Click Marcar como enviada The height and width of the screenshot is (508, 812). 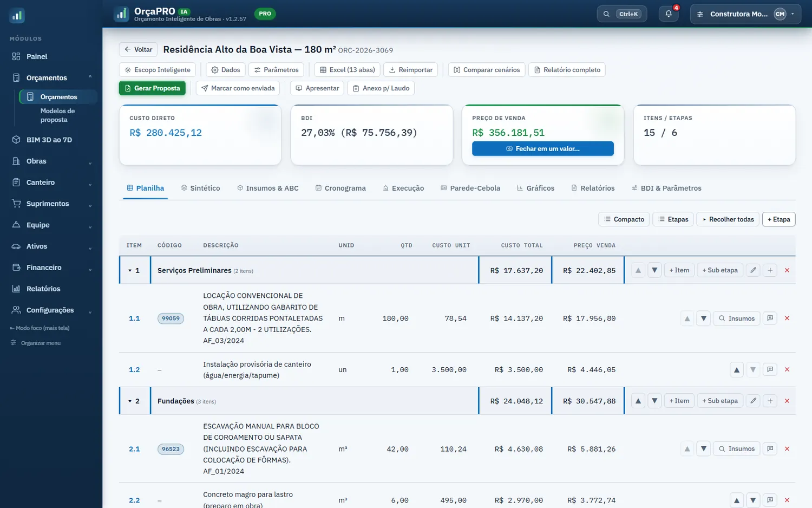238,88
